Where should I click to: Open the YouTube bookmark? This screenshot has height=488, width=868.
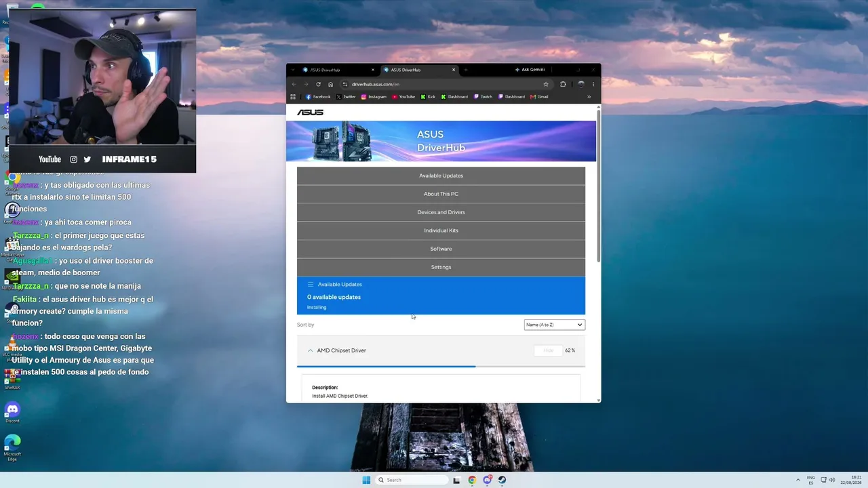point(403,97)
